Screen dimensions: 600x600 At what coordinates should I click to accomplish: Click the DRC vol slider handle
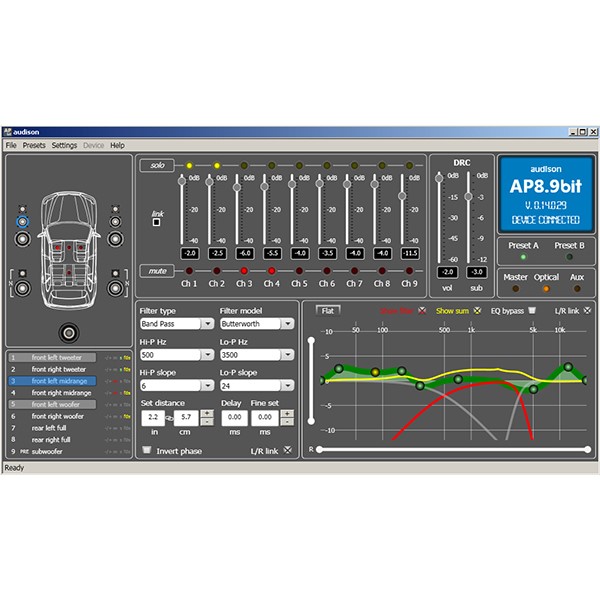(x=438, y=180)
